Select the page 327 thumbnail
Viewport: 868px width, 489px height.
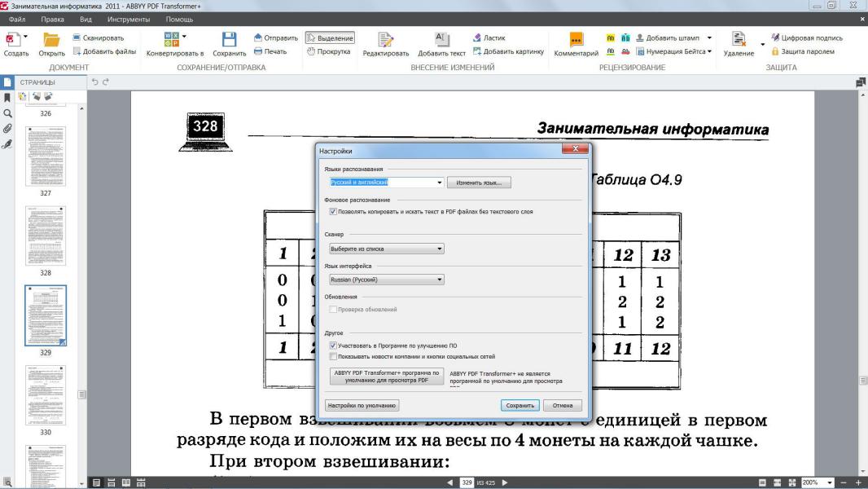point(46,156)
